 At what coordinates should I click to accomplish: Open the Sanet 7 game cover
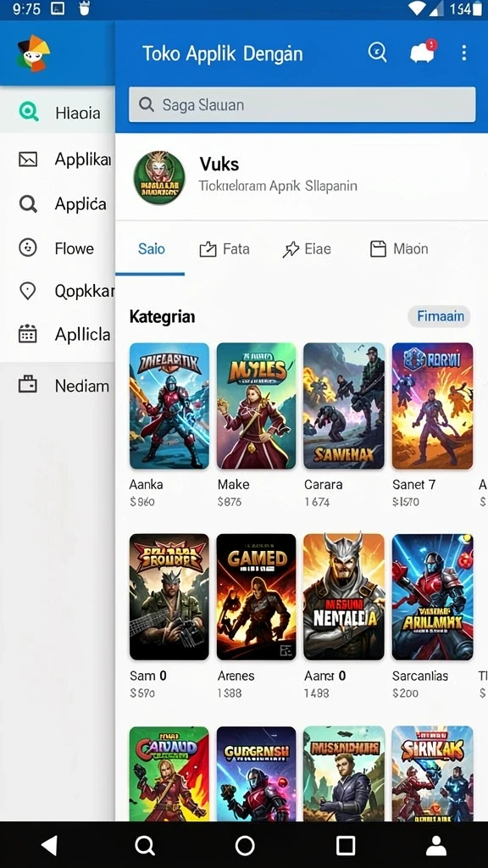432,406
